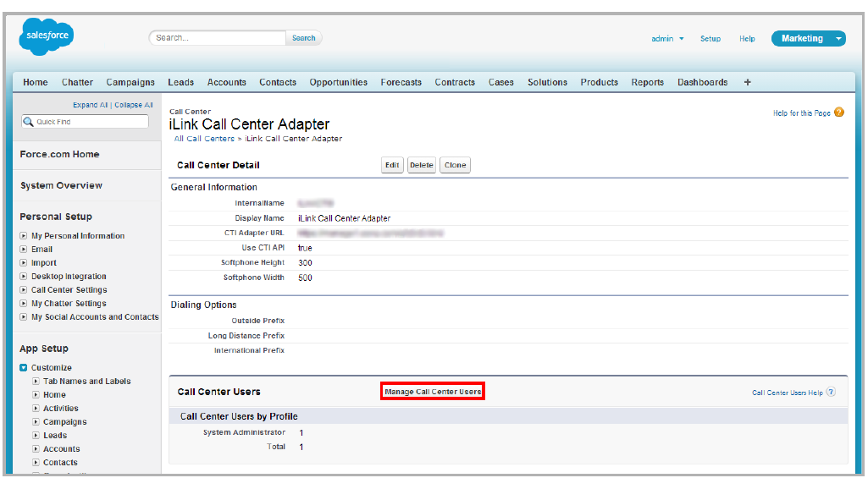
Task: Collapse the Customize tree node
Action: tap(23, 367)
